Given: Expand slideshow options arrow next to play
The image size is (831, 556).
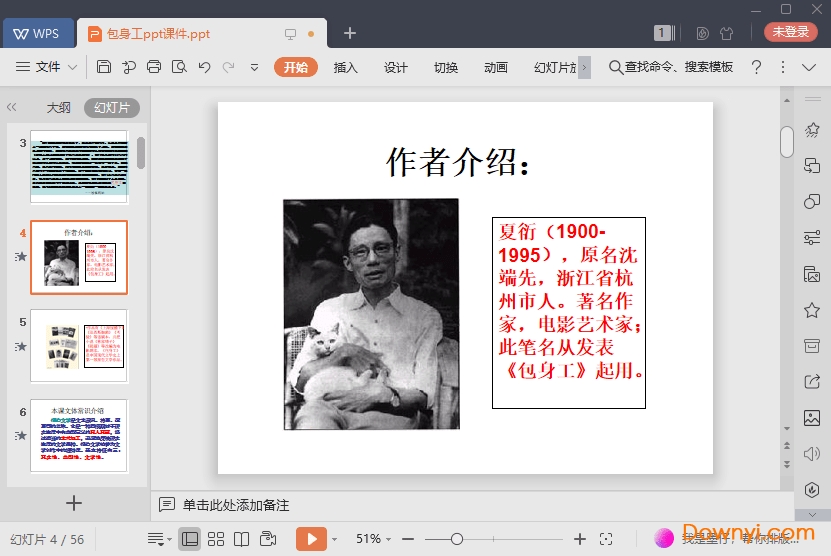Looking at the screenshot, I should click(x=334, y=540).
